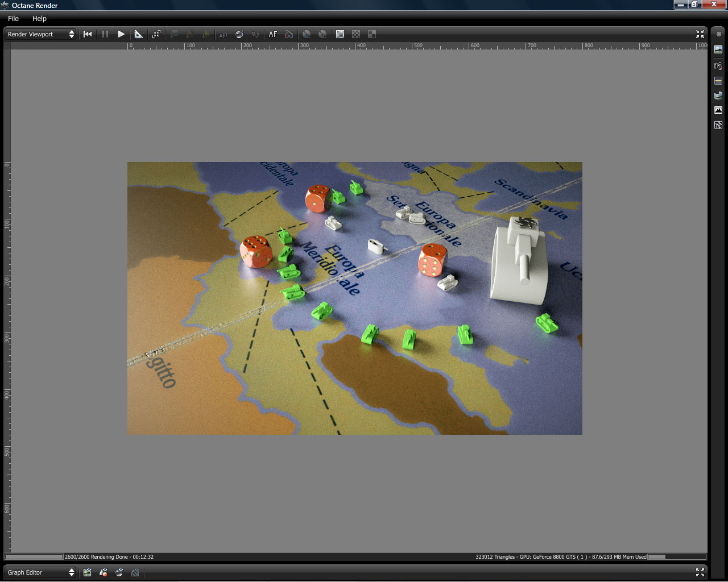The image size is (728, 582).
Task: Click the greyed-out fourth Graph Editor toolbar icon
Action: 135,572
